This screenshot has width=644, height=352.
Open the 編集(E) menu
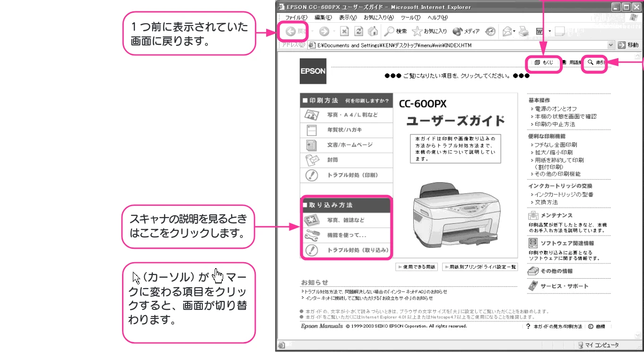(x=323, y=18)
